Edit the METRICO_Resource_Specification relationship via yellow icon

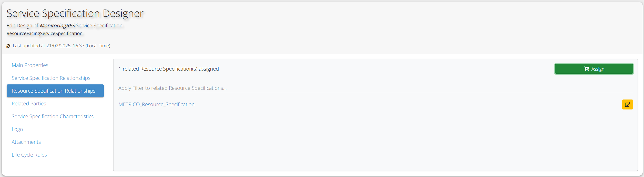tap(627, 104)
